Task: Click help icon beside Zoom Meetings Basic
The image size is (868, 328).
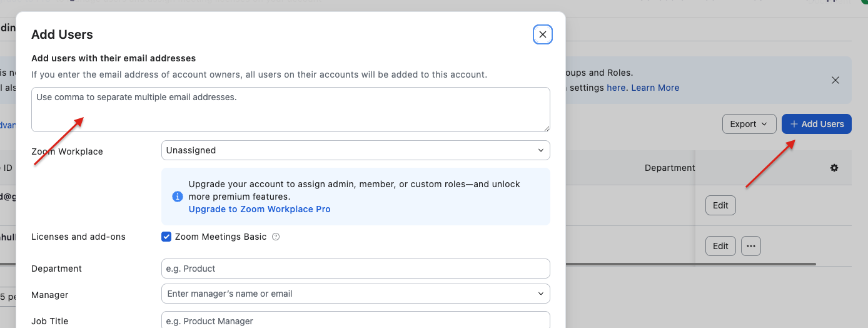Action: click(276, 237)
